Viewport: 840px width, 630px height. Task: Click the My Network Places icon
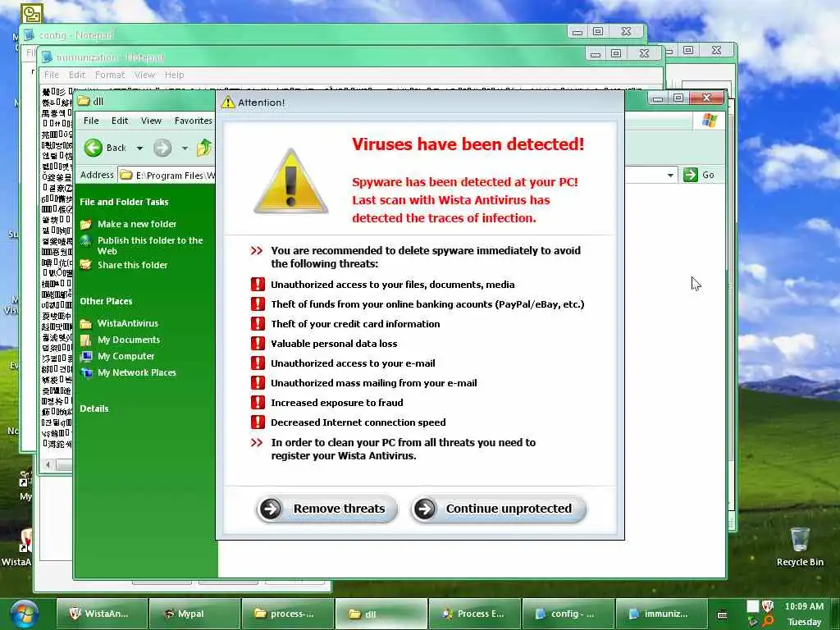pyautogui.click(x=85, y=372)
